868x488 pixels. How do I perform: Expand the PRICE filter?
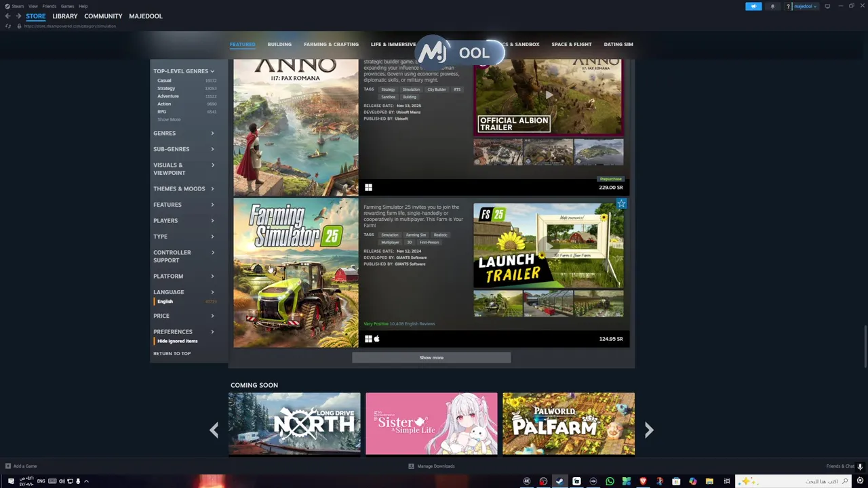pyautogui.click(x=184, y=316)
